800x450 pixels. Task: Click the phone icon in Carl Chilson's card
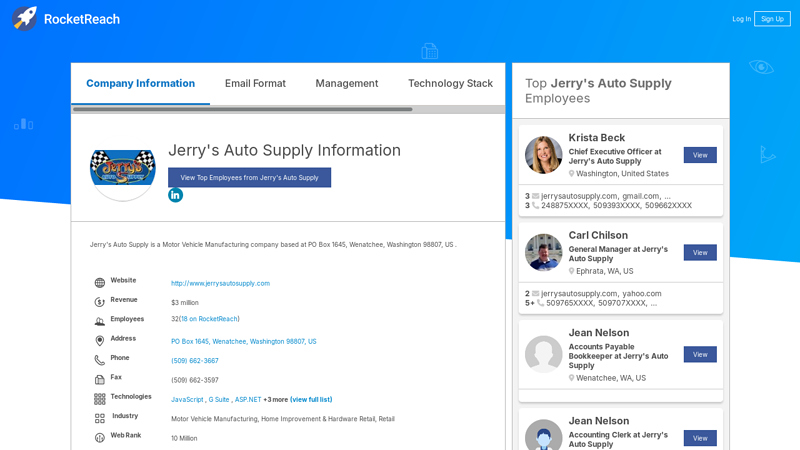click(x=540, y=303)
